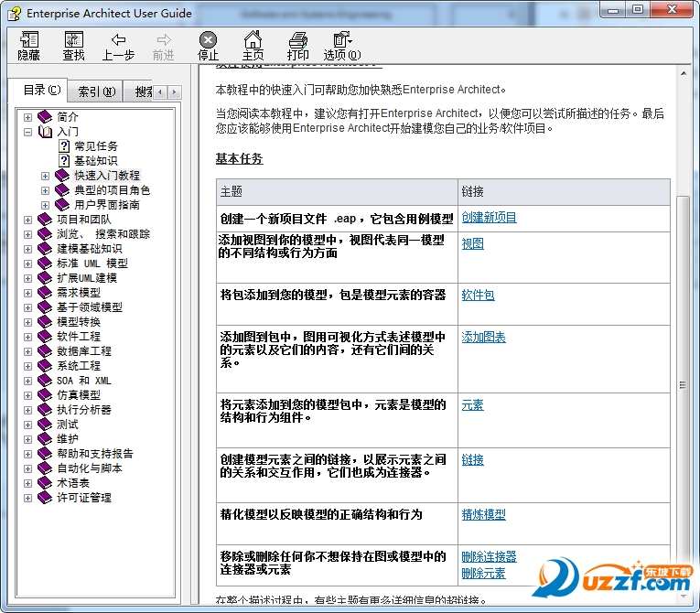Open the 链接 link in the table
Image resolution: width=700 pixels, height=613 pixels.
[472, 460]
